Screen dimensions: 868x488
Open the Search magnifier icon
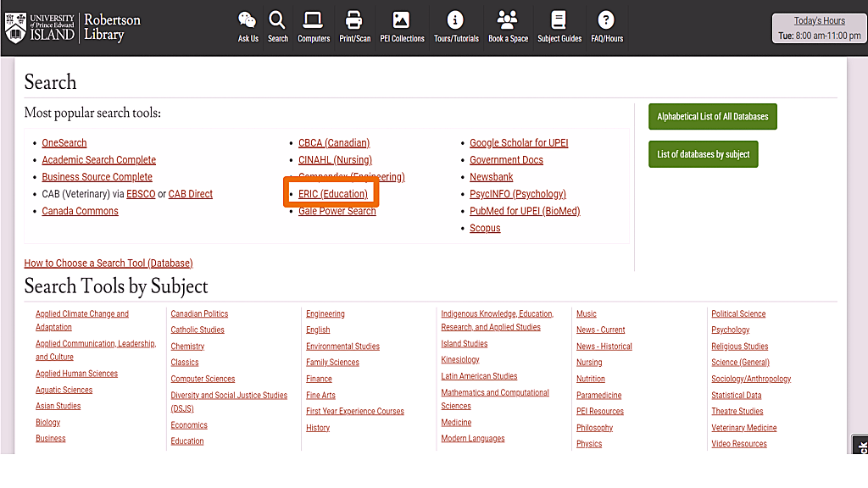click(x=277, y=20)
